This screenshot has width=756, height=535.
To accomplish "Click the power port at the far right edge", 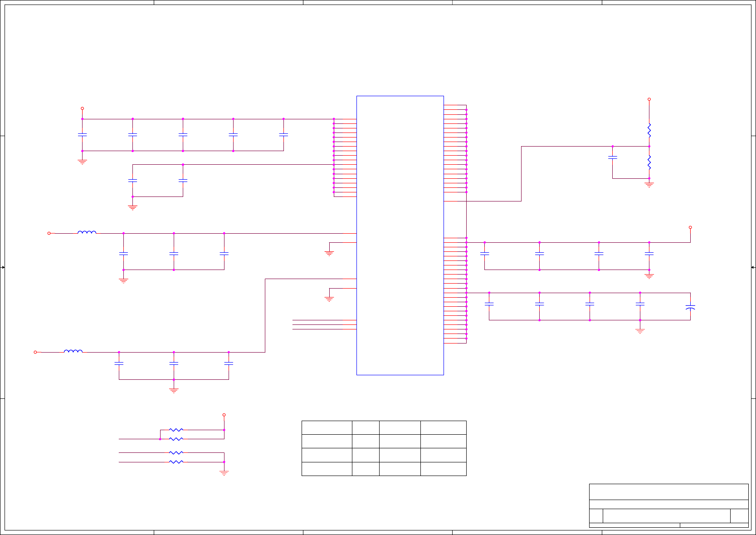I will coord(690,227).
